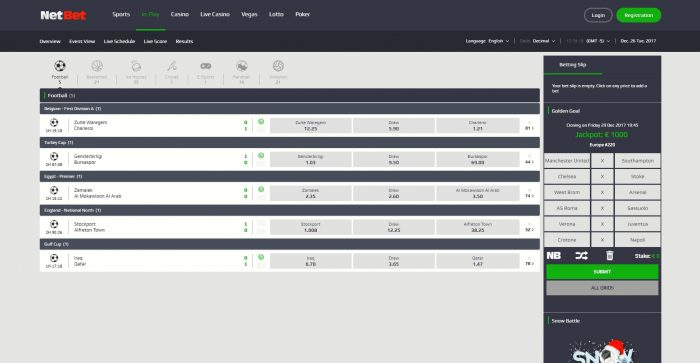Expand more markets for Zamalek match
Screen dimensions: 700x363
(x=529, y=196)
